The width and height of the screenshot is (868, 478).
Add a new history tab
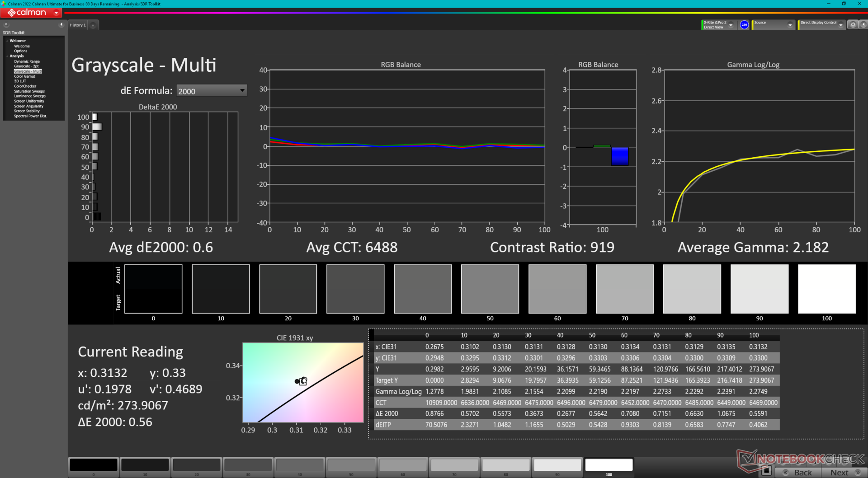(93, 25)
